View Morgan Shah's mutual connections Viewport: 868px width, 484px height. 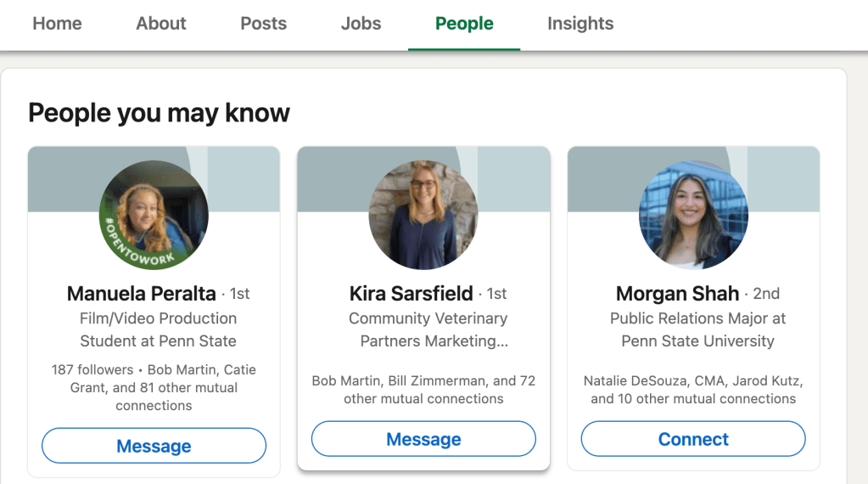(x=693, y=390)
